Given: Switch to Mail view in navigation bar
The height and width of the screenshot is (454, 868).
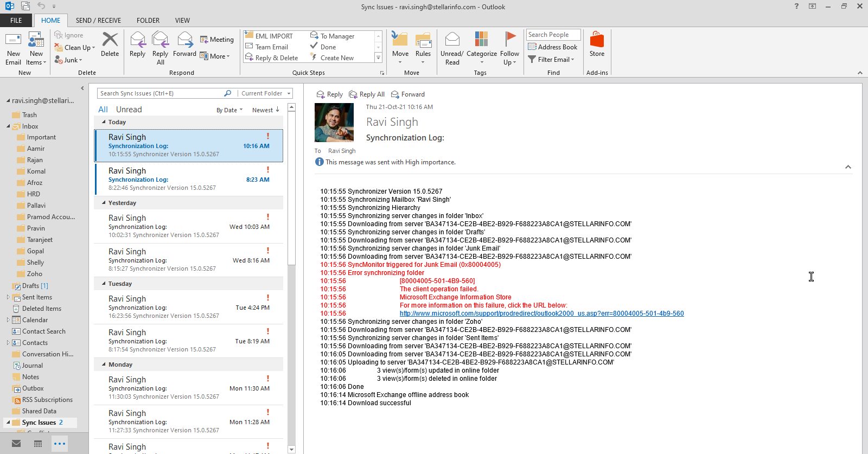Looking at the screenshot, I should [x=16, y=444].
